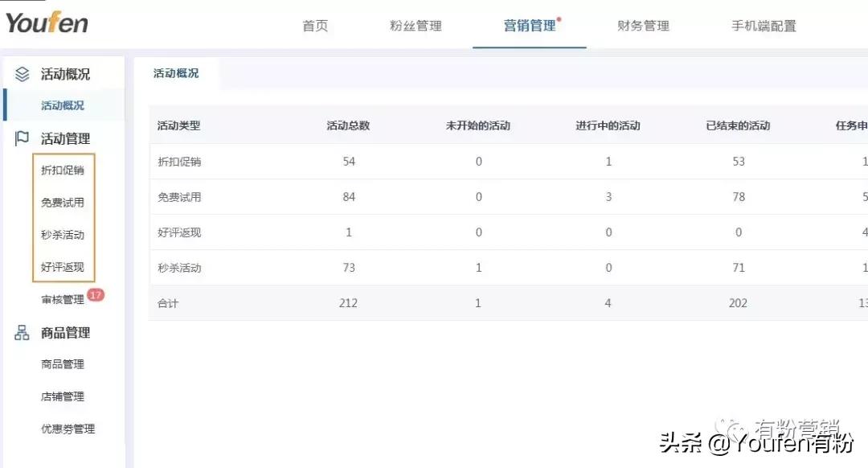Select 免费试用 from the activity menu

63,203
